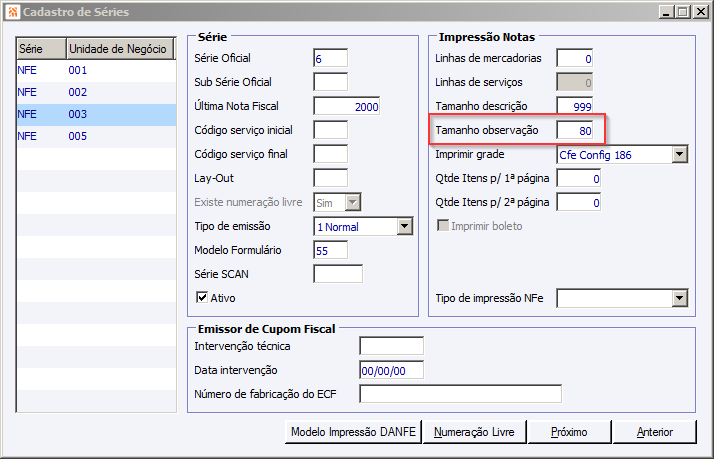The width and height of the screenshot is (714, 459).
Task: Click the Anterior button
Action: click(655, 432)
